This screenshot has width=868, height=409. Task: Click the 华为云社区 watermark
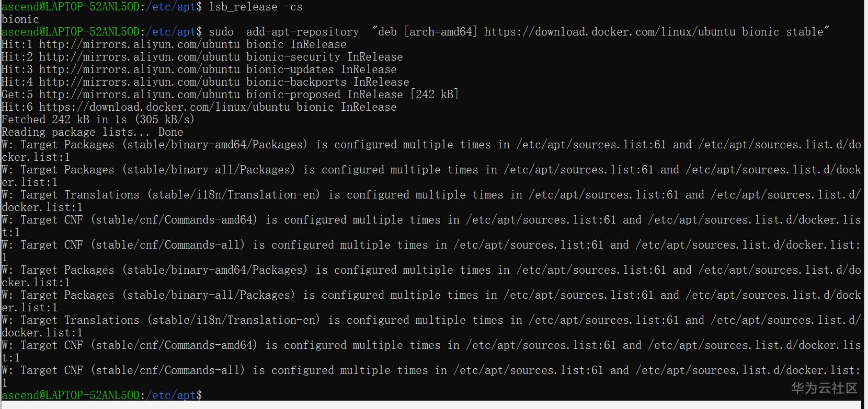point(824,388)
